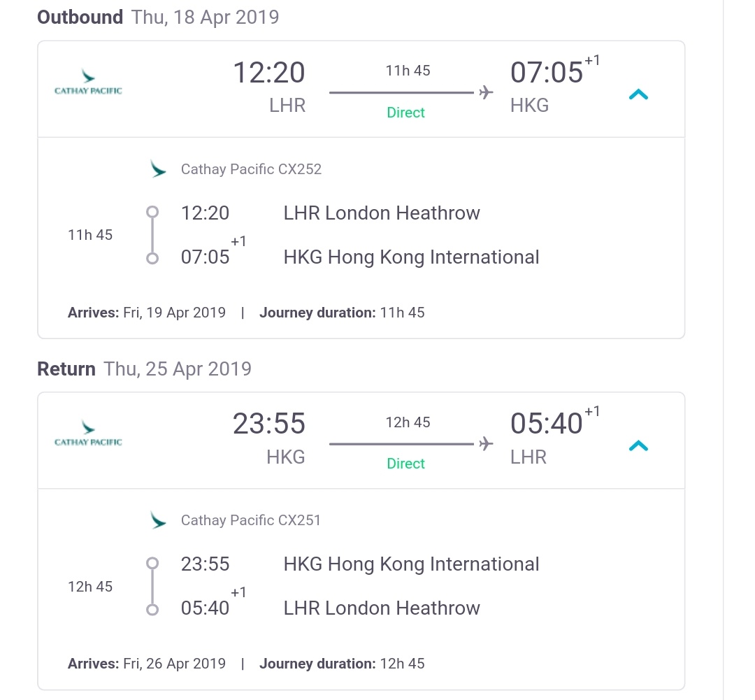Click the small airline icon beside CX252
Viewport: 755px width, 700px height.
[159, 169]
